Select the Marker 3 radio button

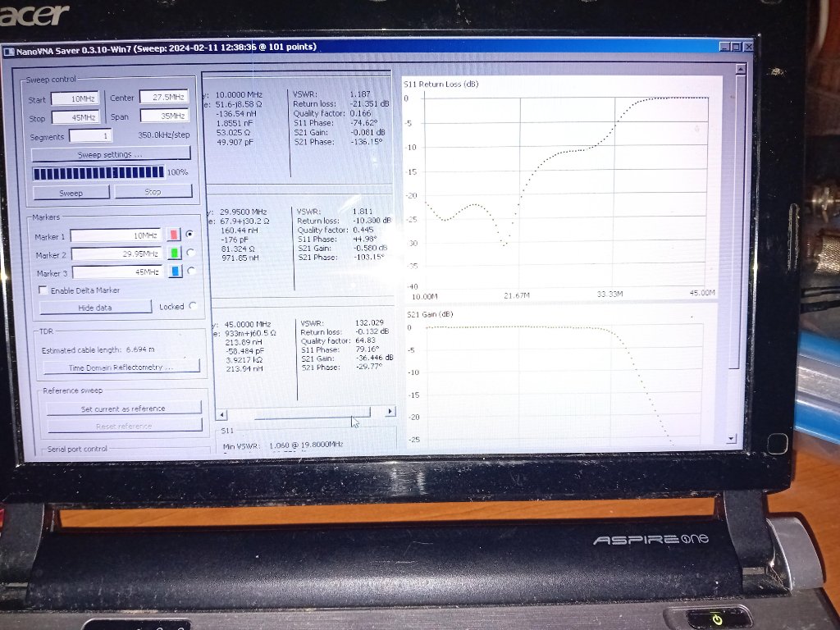tap(191, 271)
